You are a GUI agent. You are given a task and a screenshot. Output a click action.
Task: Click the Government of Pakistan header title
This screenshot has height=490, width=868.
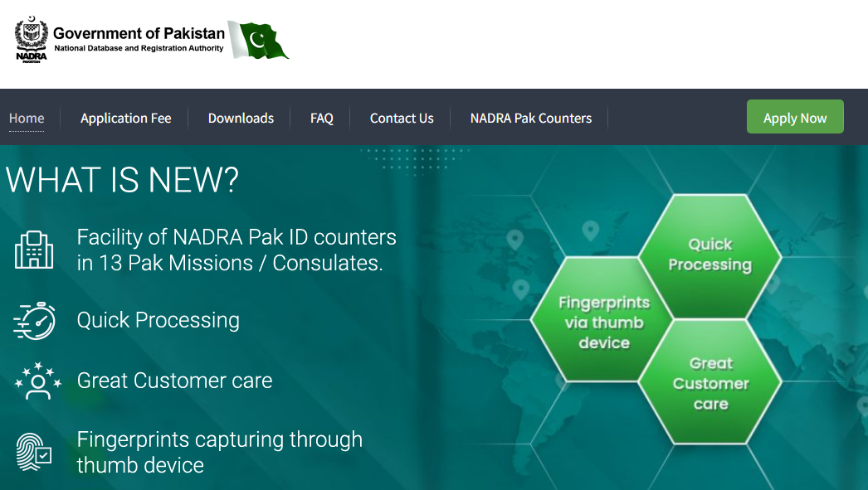139,33
